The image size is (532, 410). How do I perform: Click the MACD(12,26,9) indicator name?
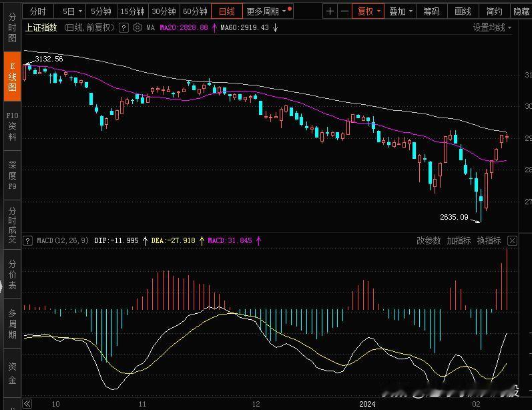(x=63, y=240)
